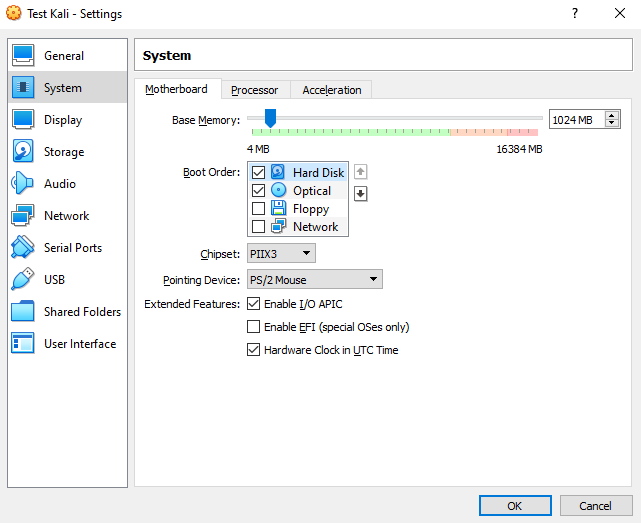Select Serial Ports in sidebar

coord(72,248)
